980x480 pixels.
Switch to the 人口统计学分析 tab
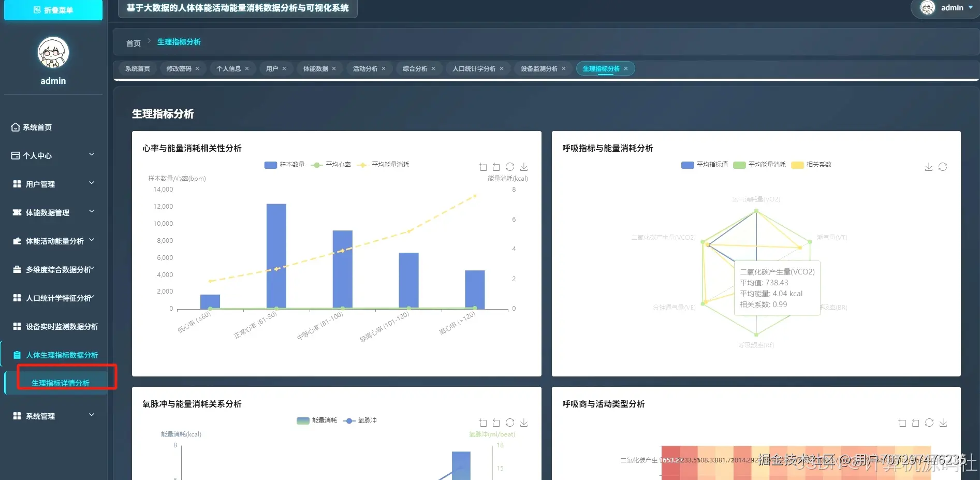[x=474, y=69]
